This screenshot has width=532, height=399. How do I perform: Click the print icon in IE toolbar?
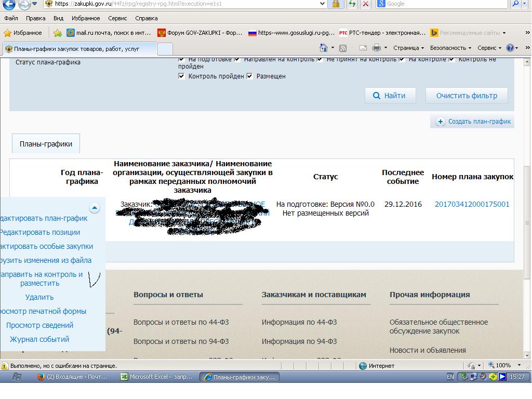376,48
